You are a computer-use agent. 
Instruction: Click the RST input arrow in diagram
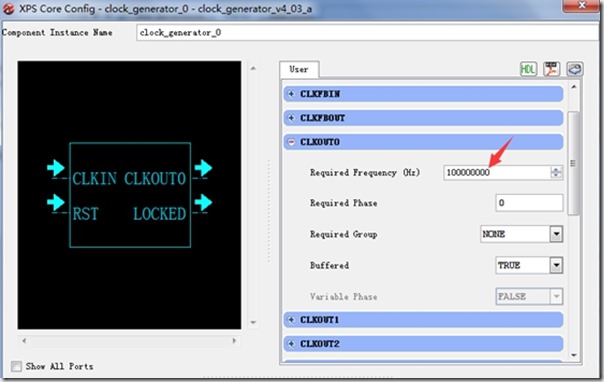click(56, 203)
